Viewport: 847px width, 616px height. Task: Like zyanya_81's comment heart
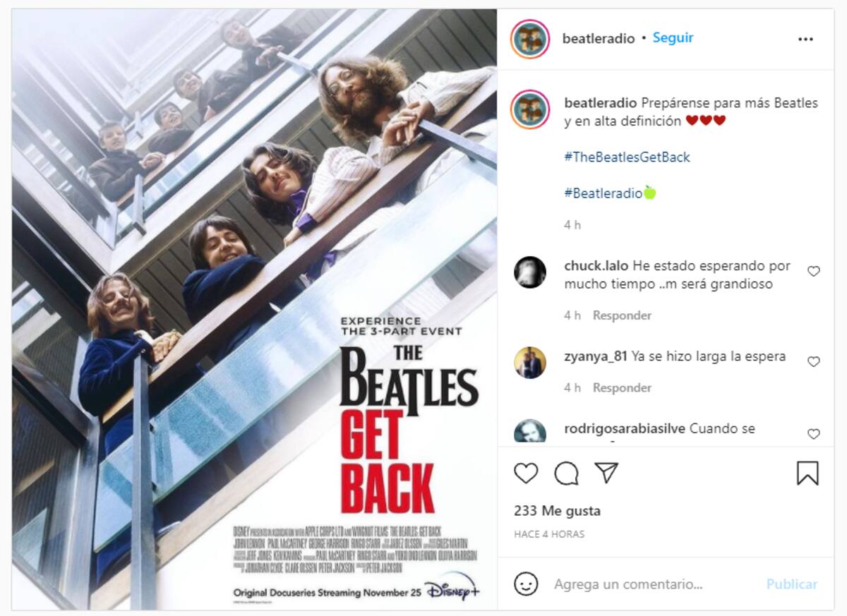(x=813, y=361)
